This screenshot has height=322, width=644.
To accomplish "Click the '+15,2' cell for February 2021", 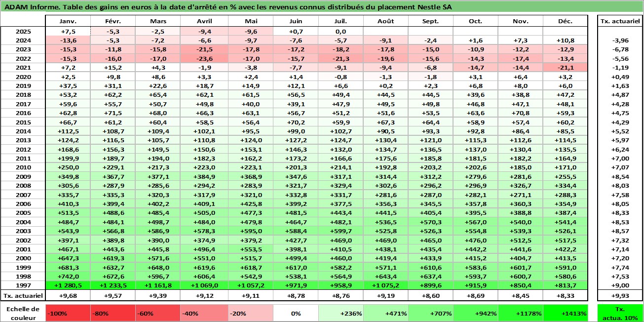I will tap(113, 68).
